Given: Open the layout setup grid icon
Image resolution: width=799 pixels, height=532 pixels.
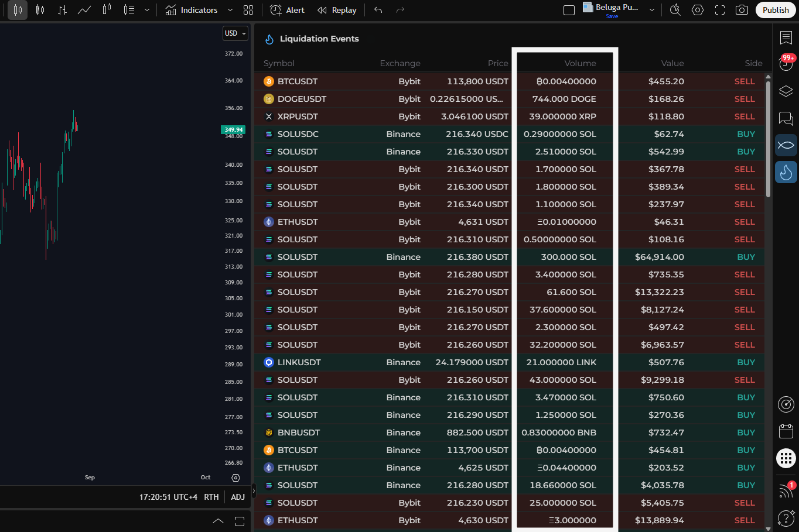Looking at the screenshot, I should pyautogui.click(x=248, y=10).
